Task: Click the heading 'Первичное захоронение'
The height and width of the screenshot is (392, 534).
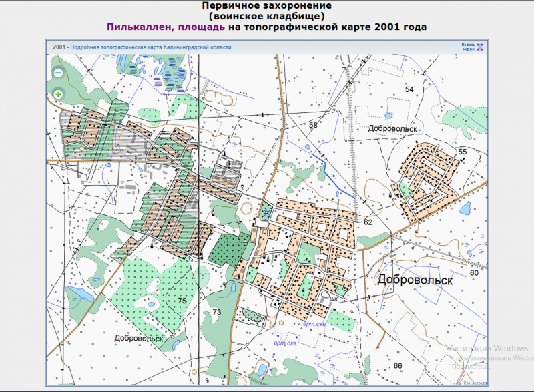Action: tap(266, 5)
